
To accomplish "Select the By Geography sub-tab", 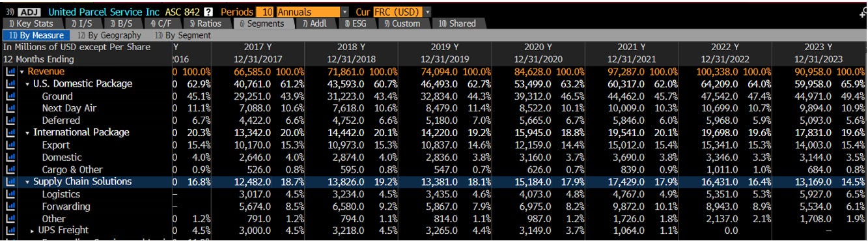I will pos(109,35).
